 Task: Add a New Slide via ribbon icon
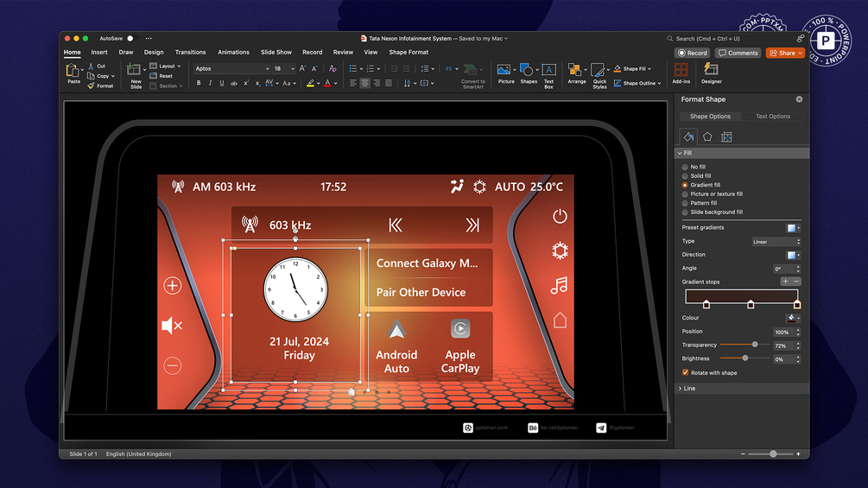pos(133,70)
